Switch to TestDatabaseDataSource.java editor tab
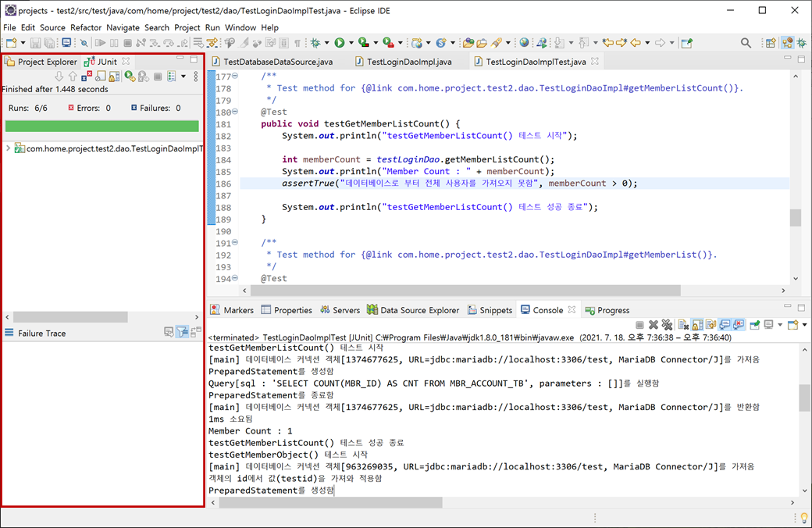812x528 pixels. 272,62
